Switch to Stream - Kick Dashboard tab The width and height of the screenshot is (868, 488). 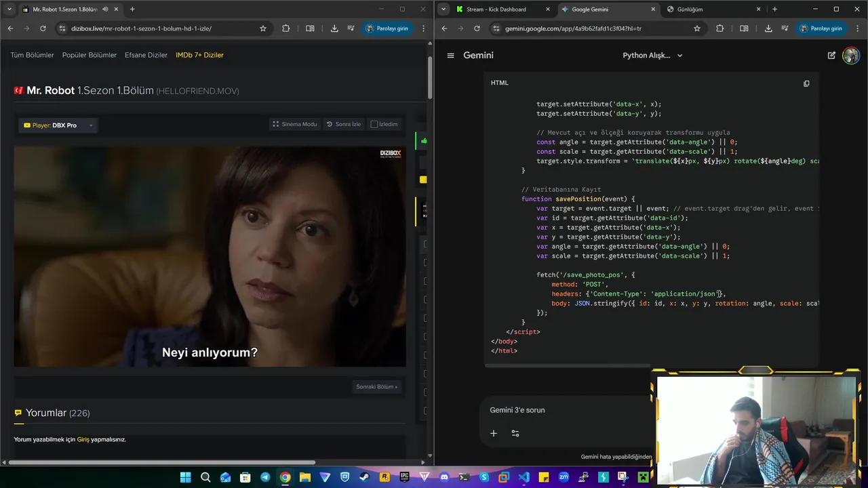coord(502,9)
